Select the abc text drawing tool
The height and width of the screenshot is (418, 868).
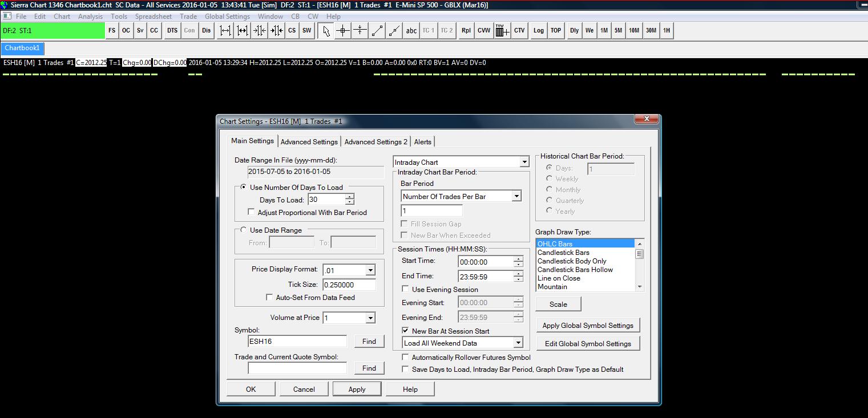[411, 31]
